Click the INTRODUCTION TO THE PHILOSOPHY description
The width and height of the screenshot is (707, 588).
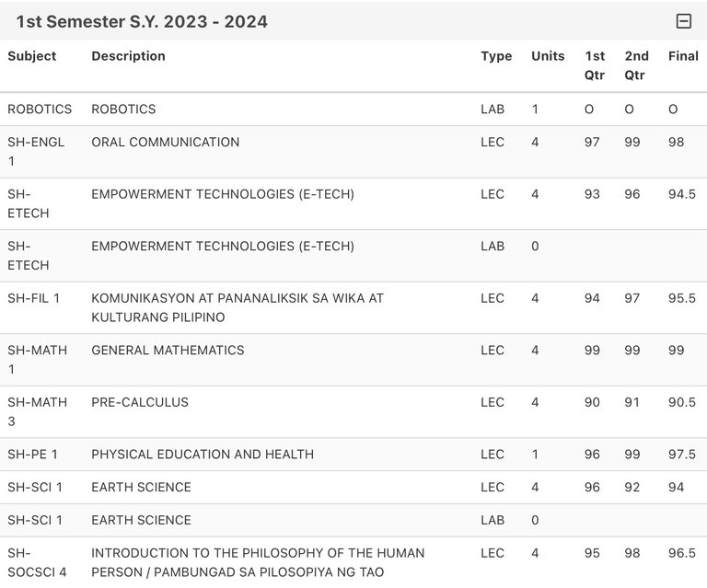click(258, 562)
